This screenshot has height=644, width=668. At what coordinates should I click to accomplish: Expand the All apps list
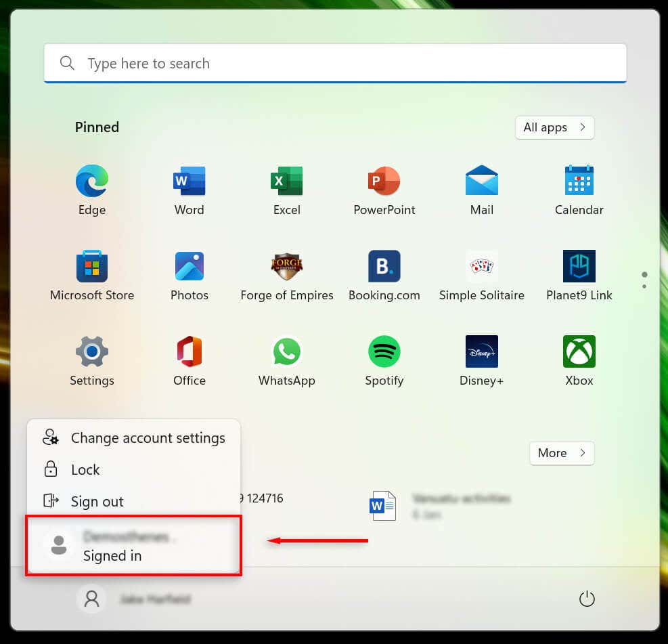[x=554, y=127]
